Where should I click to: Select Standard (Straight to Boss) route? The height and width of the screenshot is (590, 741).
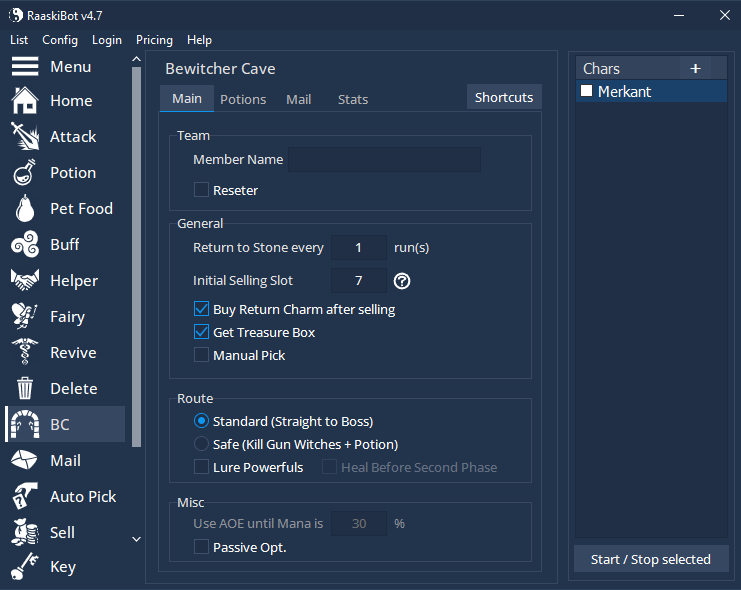[201, 421]
